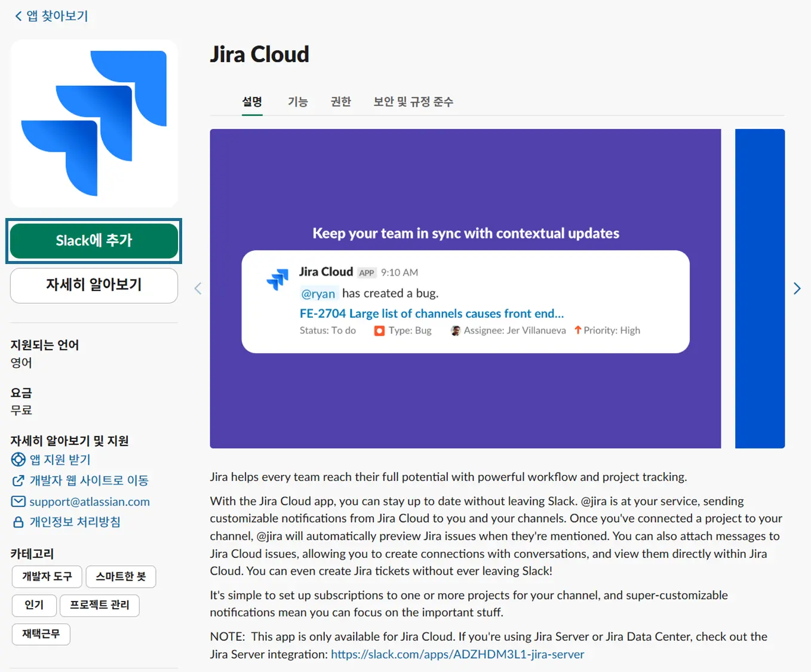The width and height of the screenshot is (811, 672).
Task: Open the 앱 지원 받기 link
Action: click(60, 459)
